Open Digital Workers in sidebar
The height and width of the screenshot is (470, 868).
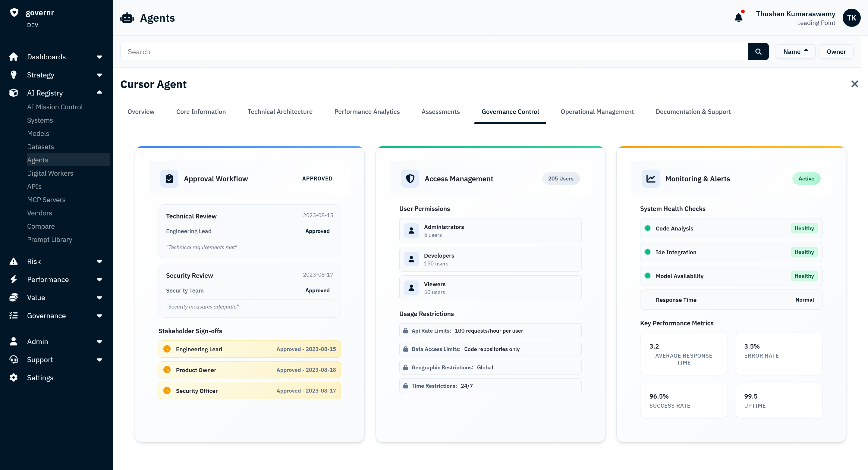click(x=50, y=173)
